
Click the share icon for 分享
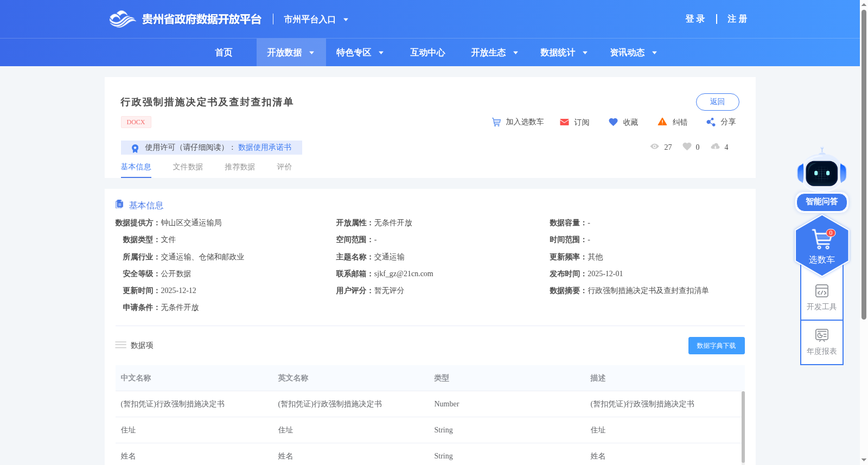(711, 122)
